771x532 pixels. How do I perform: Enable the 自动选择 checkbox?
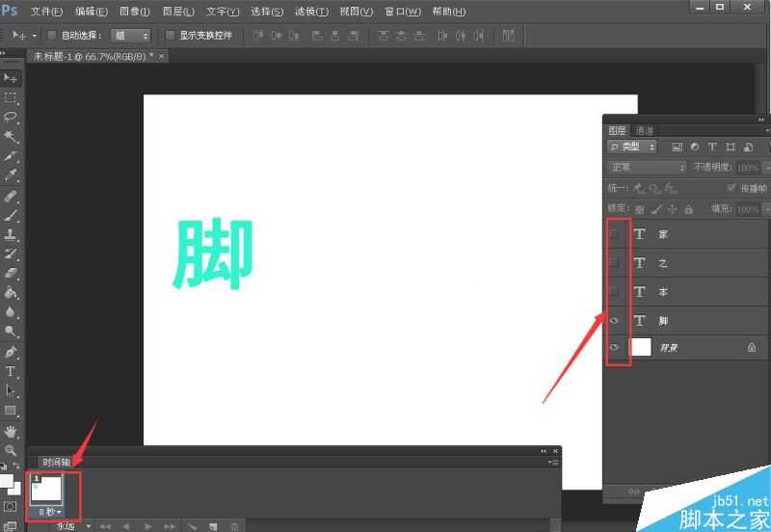click(52, 36)
